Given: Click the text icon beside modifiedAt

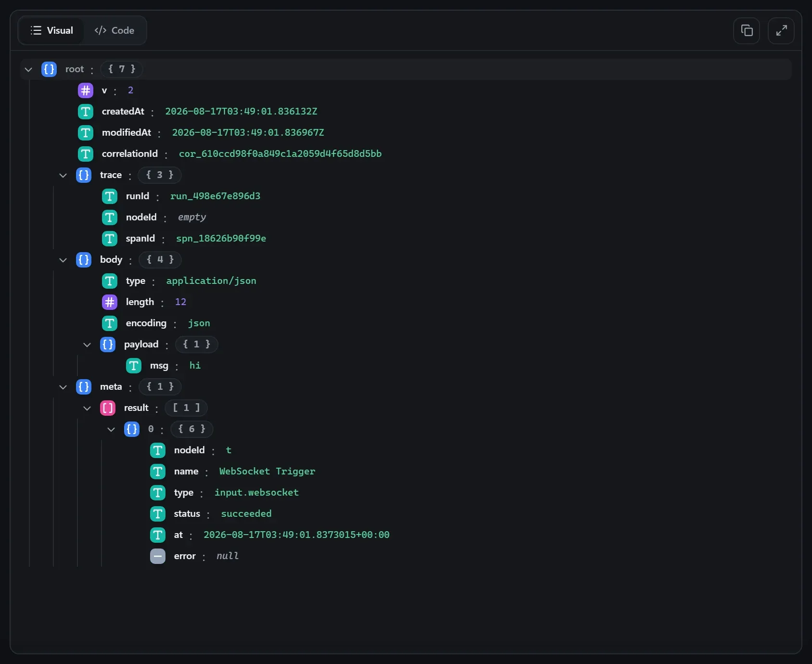Looking at the screenshot, I should 86,133.
